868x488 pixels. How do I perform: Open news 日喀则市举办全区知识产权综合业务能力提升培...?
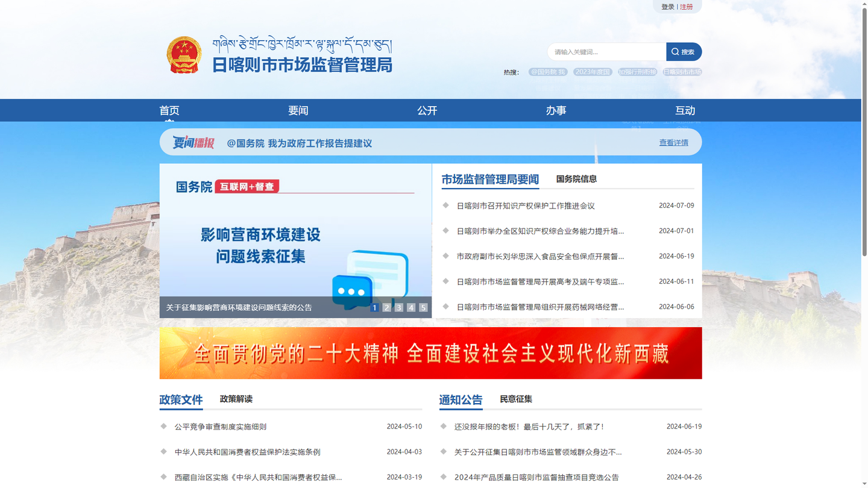pos(540,231)
